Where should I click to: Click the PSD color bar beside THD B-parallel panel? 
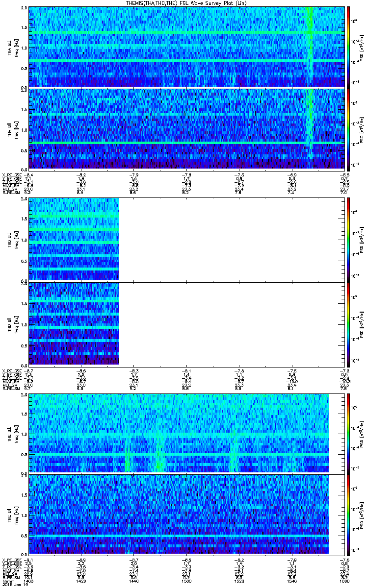[x=348, y=324]
